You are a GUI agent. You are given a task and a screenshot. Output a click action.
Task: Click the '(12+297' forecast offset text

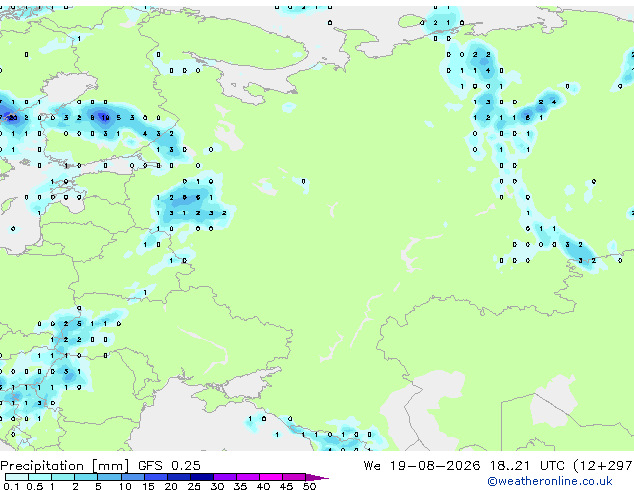(x=603, y=466)
